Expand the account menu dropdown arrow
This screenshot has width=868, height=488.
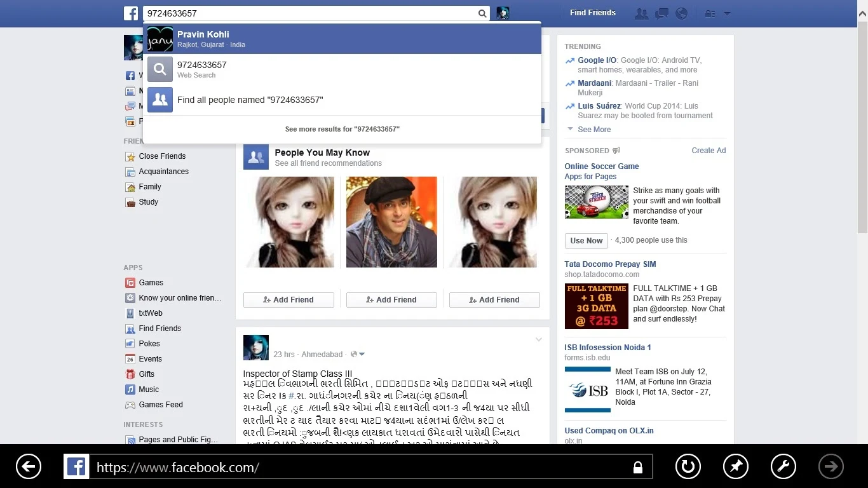pos(727,13)
